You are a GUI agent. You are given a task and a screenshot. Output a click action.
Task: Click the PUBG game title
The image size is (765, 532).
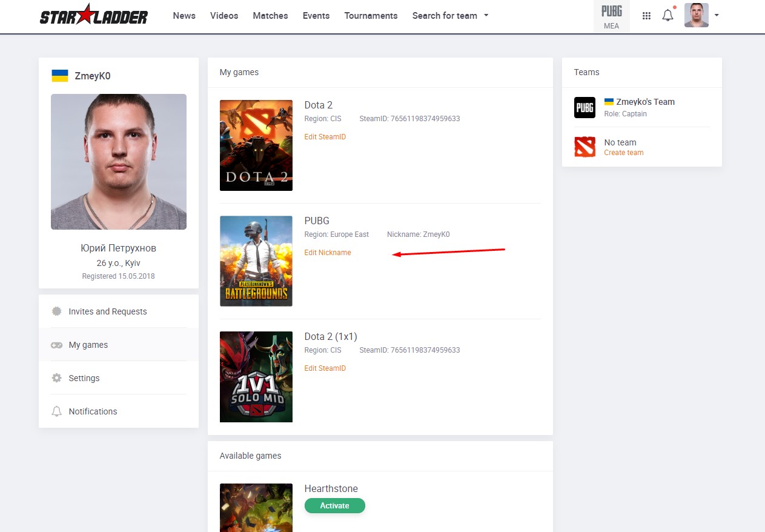pos(317,221)
